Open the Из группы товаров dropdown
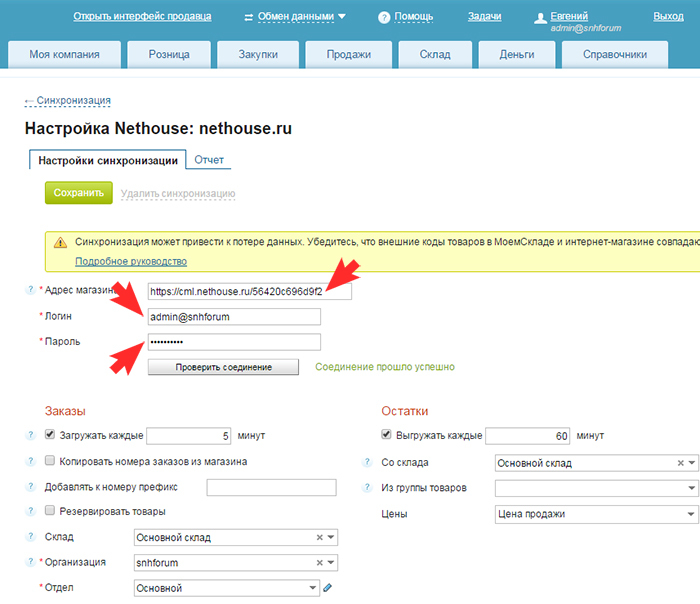 pos(692,488)
